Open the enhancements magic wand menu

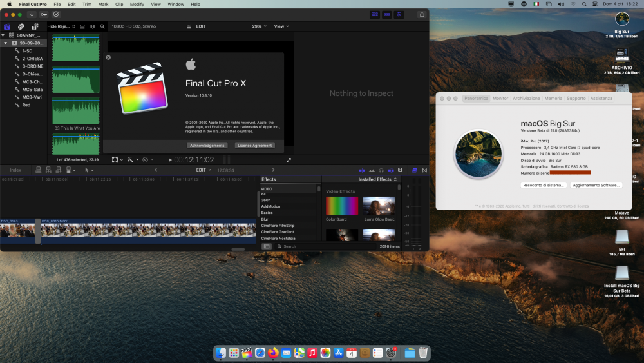click(x=132, y=159)
